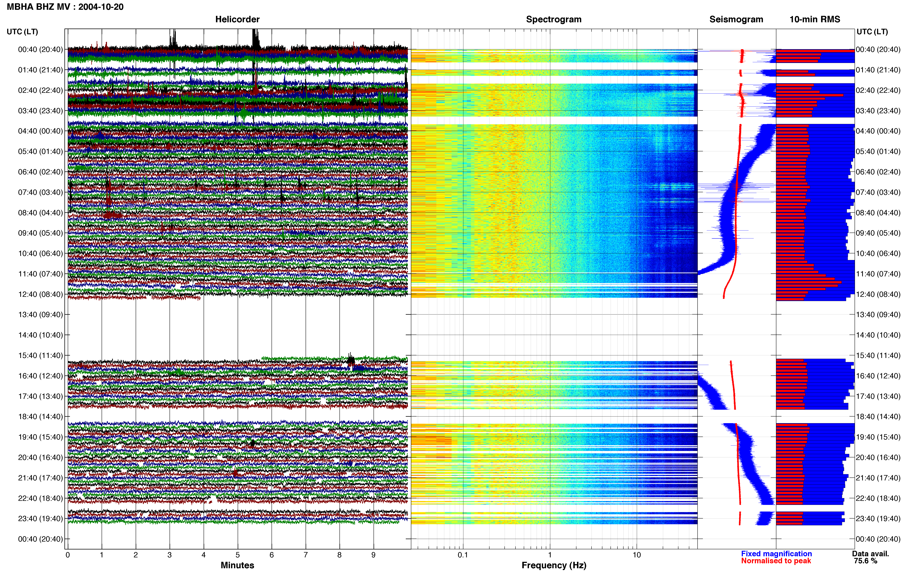Click the Data avail. label
This screenshot has width=924, height=578.
870,554
